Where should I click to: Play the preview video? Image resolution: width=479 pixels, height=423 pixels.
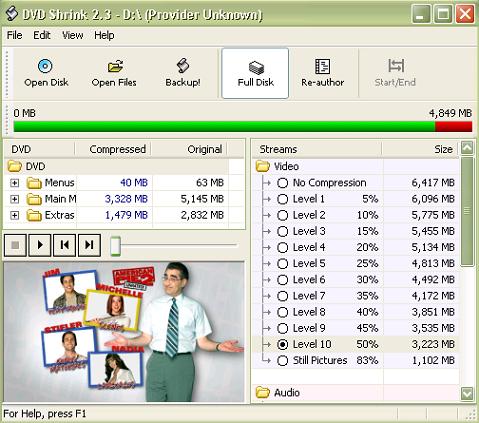point(40,245)
